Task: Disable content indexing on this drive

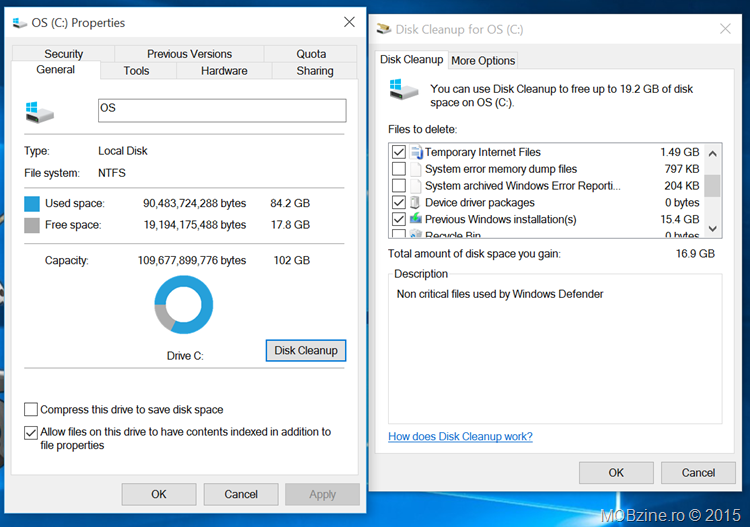Action: [x=31, y=432]
